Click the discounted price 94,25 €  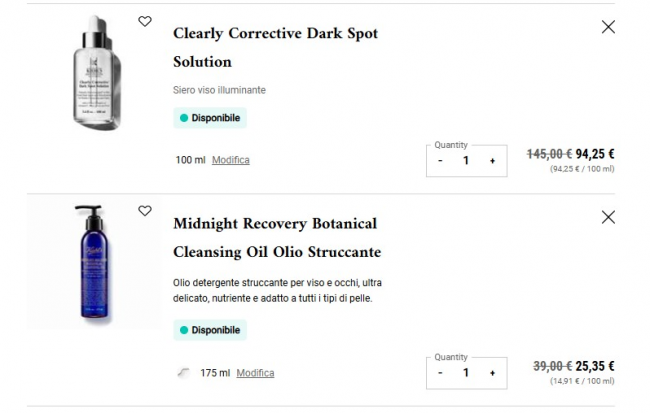pos(595,154)
